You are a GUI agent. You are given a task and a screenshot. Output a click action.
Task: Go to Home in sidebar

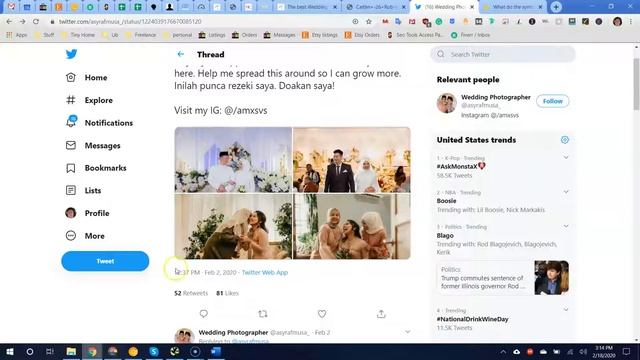pos(87,78)
